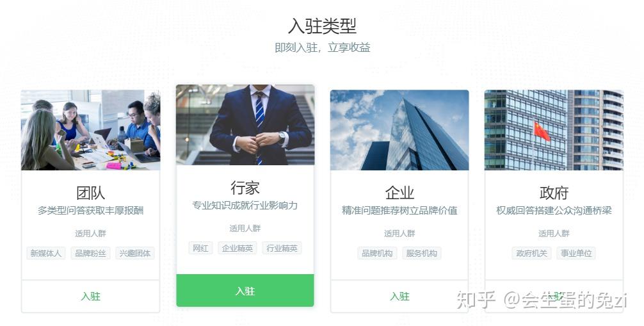Select the 服务机构 tag
This screenshot has width=644, height=326.
[421, 253]
